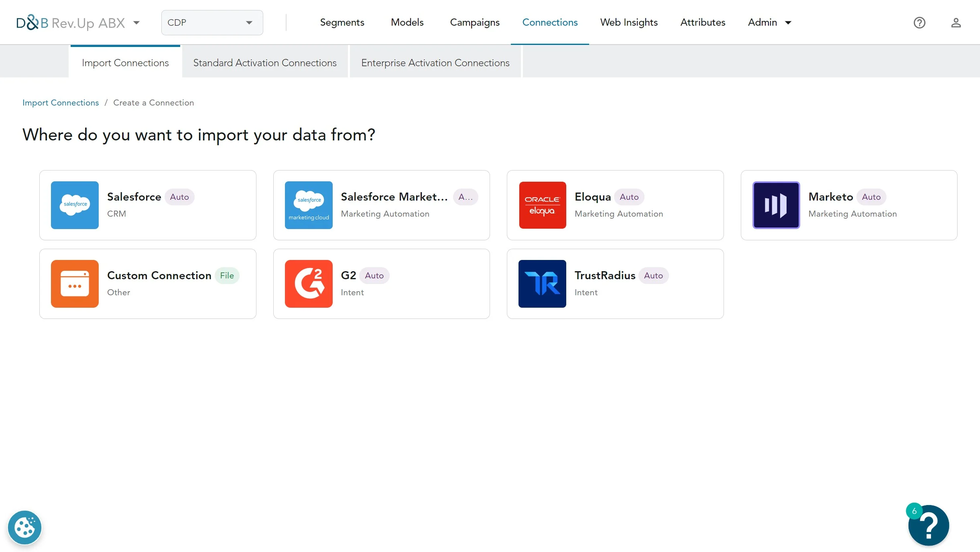This screenshot has width=980, height=552.
Task: Click the TrustRadius TR logo icon
Action: click(x=542, y=284)
